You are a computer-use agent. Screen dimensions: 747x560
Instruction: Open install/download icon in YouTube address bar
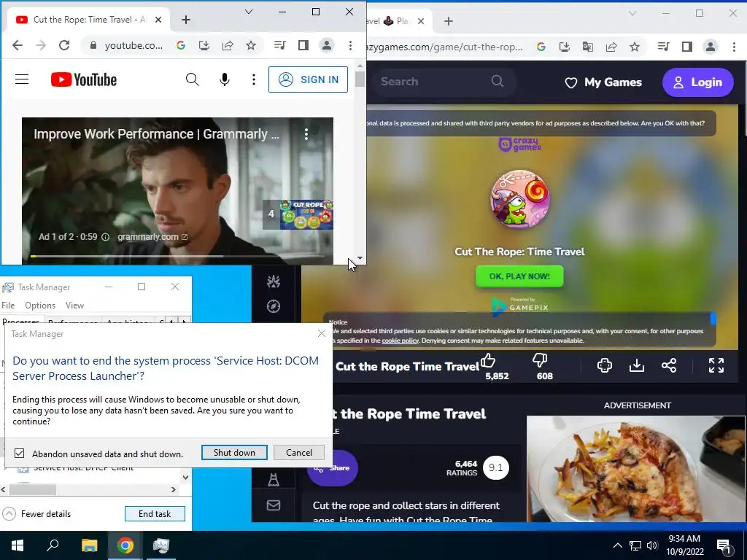pos(204,45)
